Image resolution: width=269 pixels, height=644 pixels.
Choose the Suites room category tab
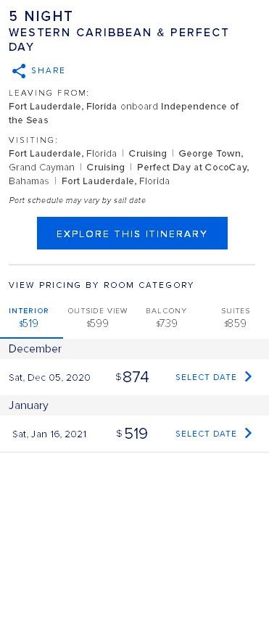236,318
